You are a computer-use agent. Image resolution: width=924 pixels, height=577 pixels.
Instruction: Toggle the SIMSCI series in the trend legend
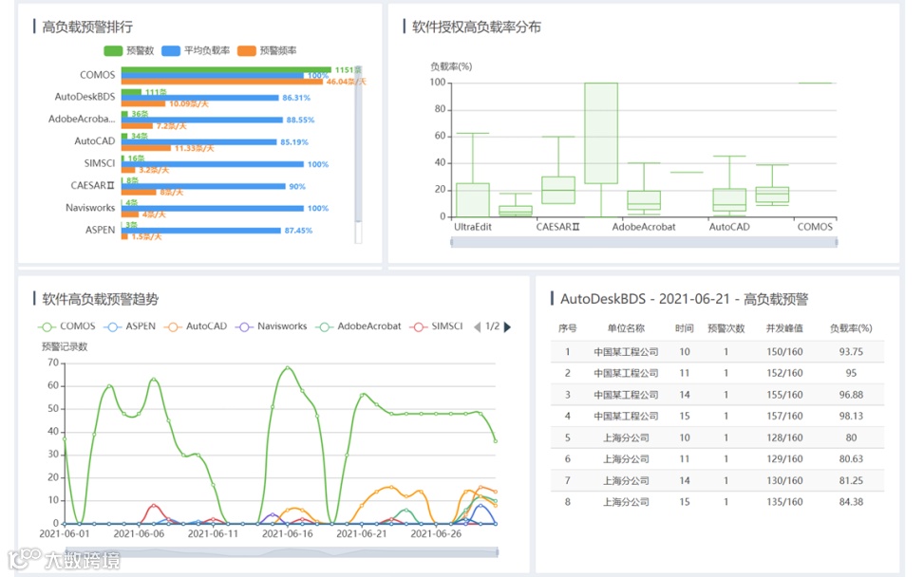point(436,326)
